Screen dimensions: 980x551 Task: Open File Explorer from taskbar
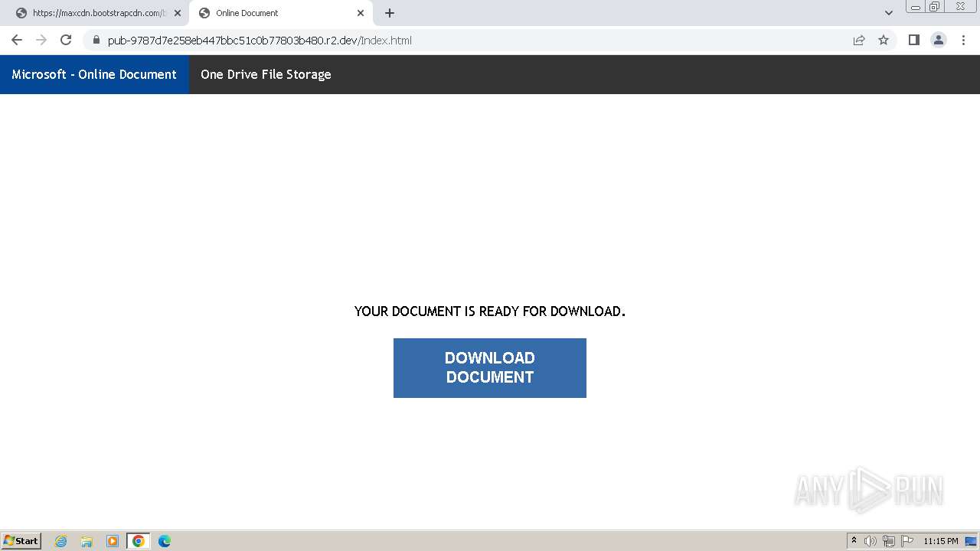[x=87, y=541]
